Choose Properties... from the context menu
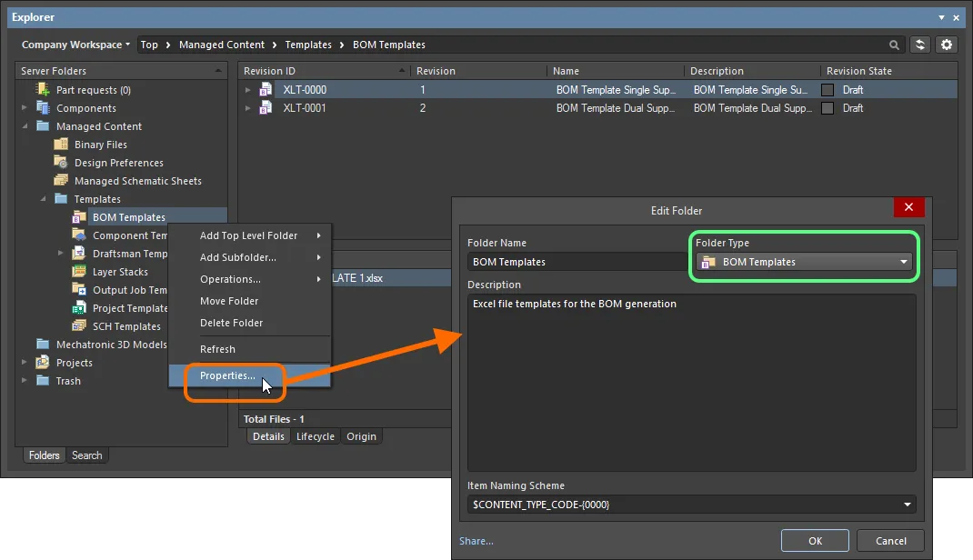Viewport: 973px width, 560px height. click(x=227, y=375)
